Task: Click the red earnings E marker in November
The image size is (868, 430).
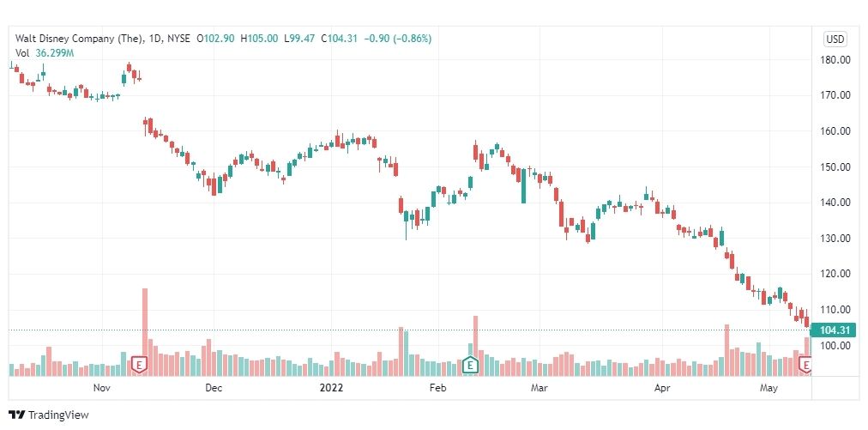Action: tap(140, 365)
